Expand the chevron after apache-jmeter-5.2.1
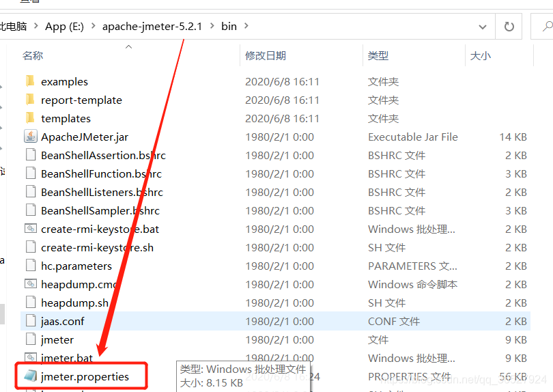 coord(212,26)
